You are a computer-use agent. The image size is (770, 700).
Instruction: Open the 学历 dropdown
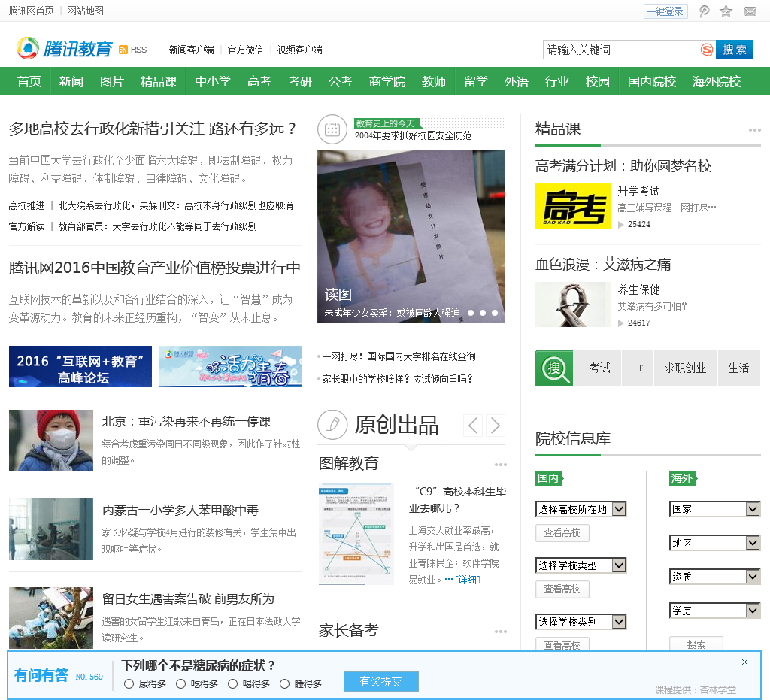pyautogui.click(x=714, y=611)
